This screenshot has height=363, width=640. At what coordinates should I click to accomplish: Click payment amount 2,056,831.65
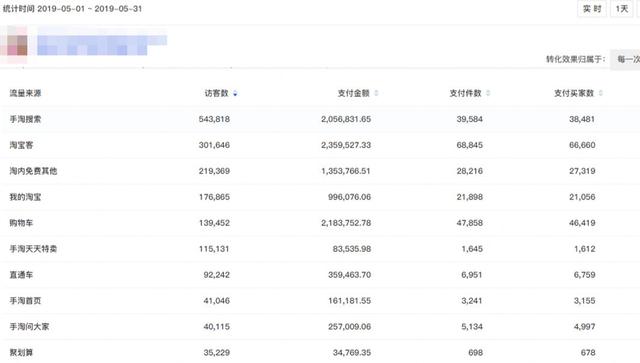(346, 119)
